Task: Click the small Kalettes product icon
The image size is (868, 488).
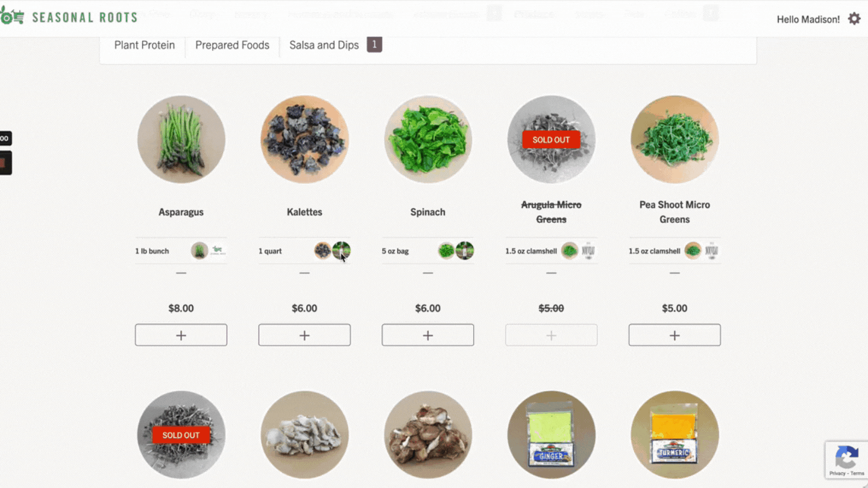Action: pyautogui.click(x=323, y=251)
